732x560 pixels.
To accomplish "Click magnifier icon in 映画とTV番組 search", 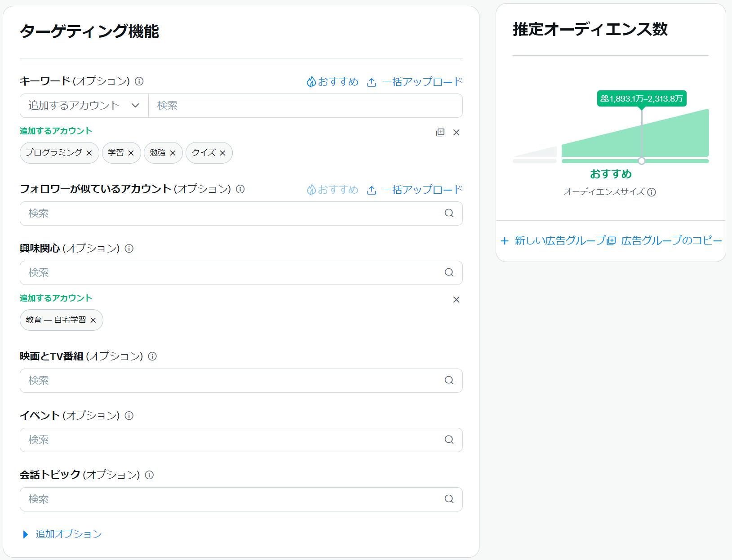I will (x=449, y=381).
